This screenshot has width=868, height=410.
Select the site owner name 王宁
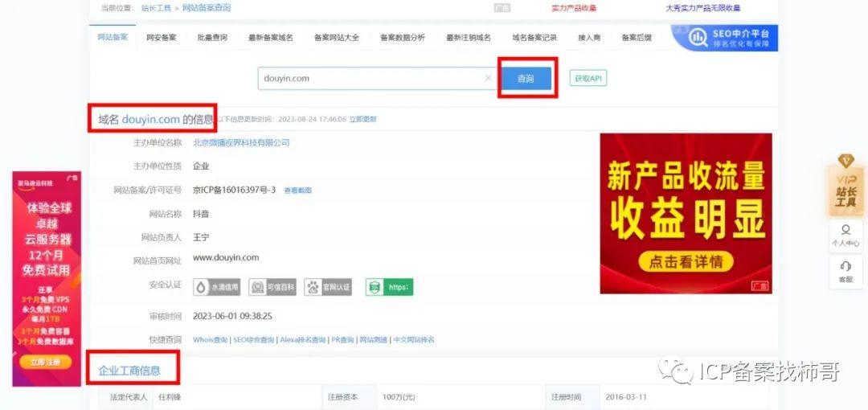[201, 237]
